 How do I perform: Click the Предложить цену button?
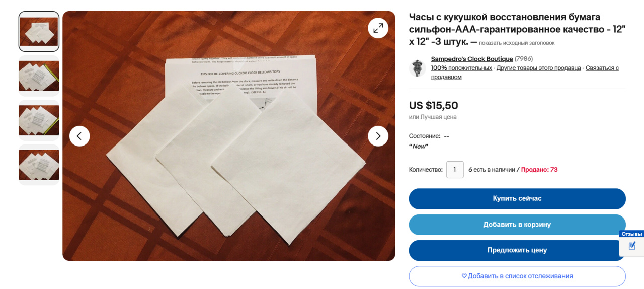coord(517,250)
